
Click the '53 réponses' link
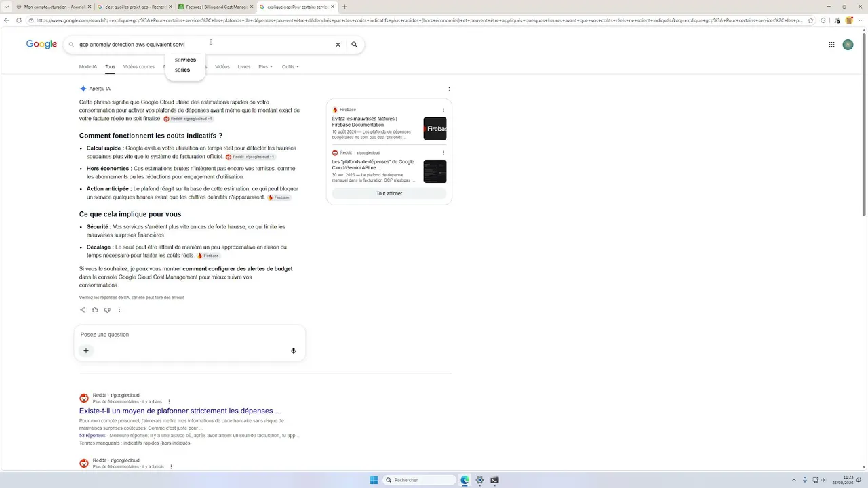92,436
